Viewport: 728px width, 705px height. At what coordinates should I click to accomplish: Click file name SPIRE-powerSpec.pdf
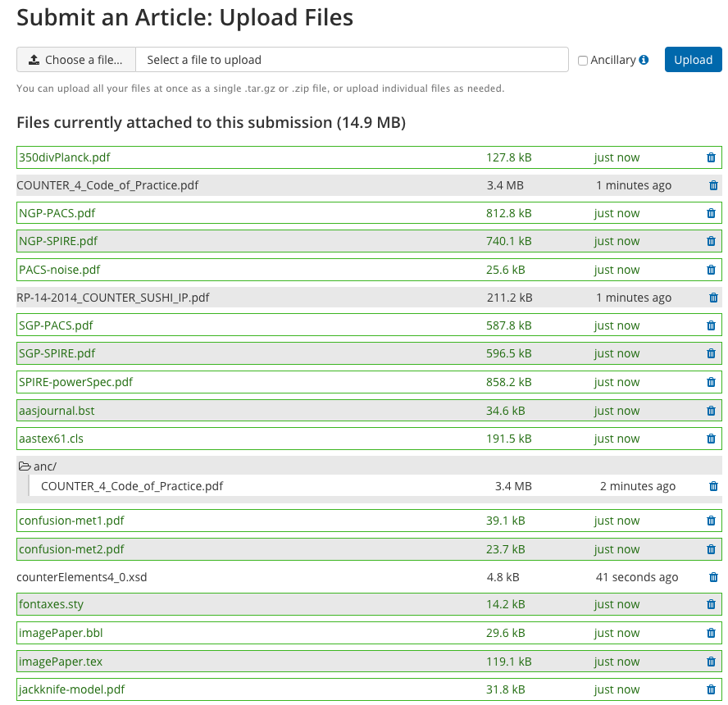click(x=75, y=382)
